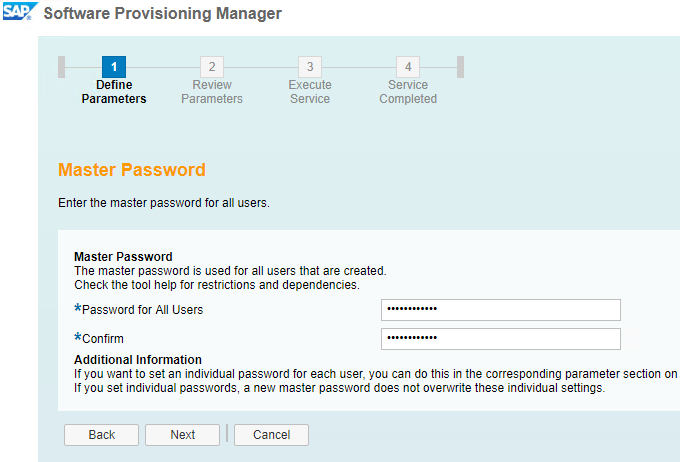Viewport: 680px width, 462px height.
Task: Open the Execute Service step label
Action: click(310, 92)
